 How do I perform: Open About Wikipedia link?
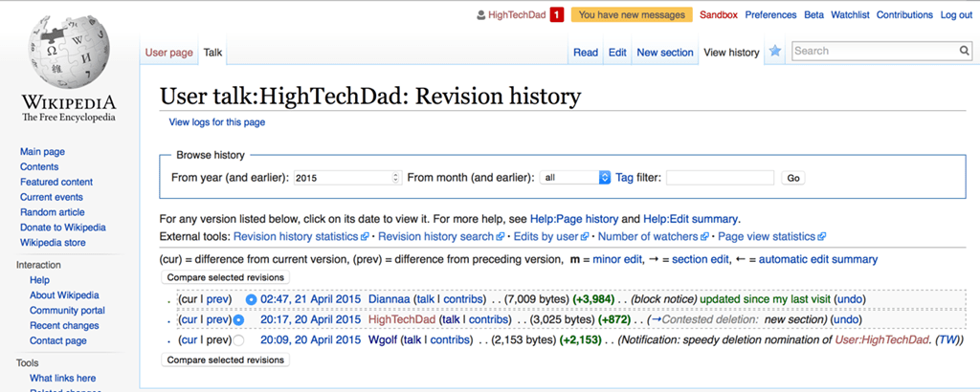[x=64, y=295]
